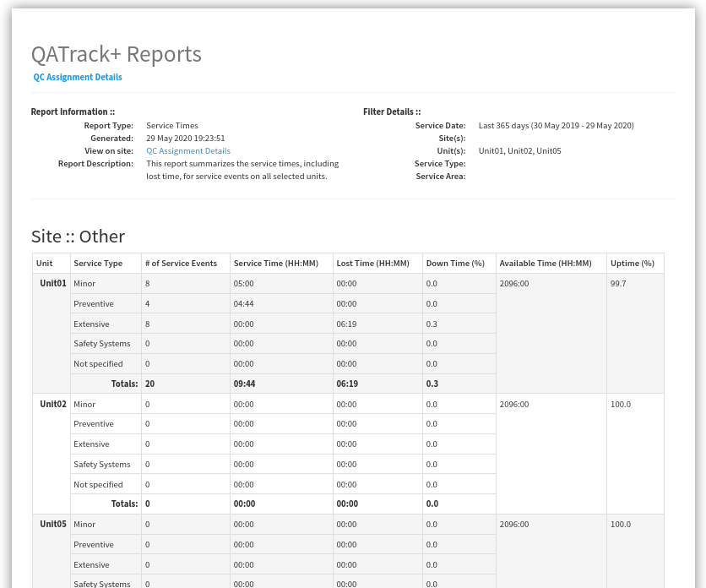Click the Not specified label in Unit02 group
This screenshot has width=706, height=588.
tap(98, 485)
